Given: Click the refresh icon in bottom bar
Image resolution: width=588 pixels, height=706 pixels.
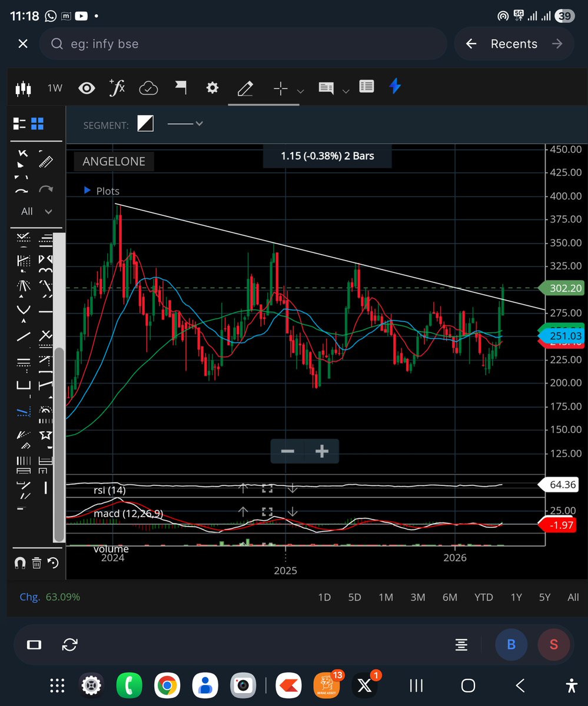Looking at the screenshot, I should click(x=69, y=644).
